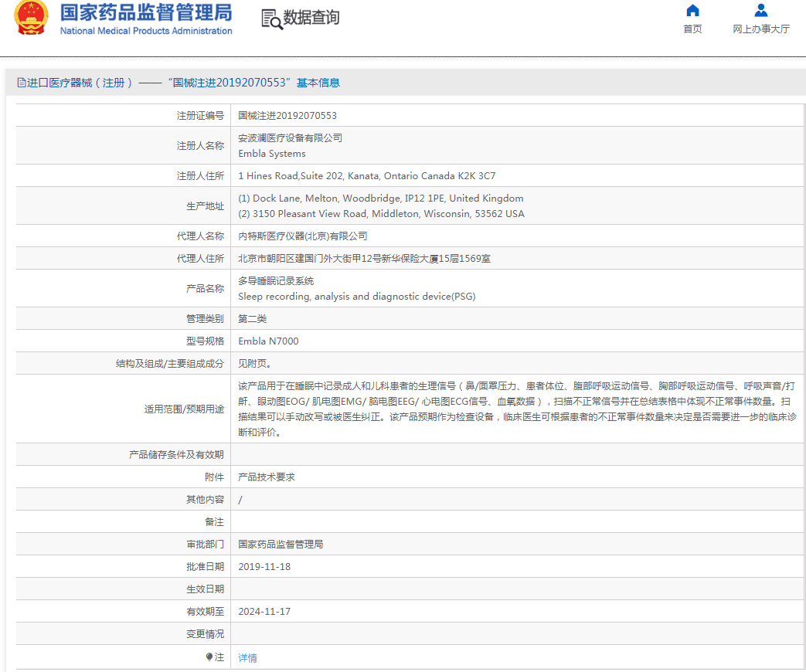Select model Embla N7000
The image size is (806, 672).
tap(268, 341)
